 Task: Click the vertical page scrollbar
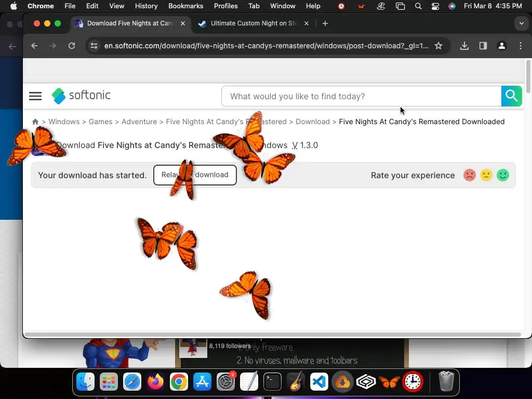(x=528, y=76)
